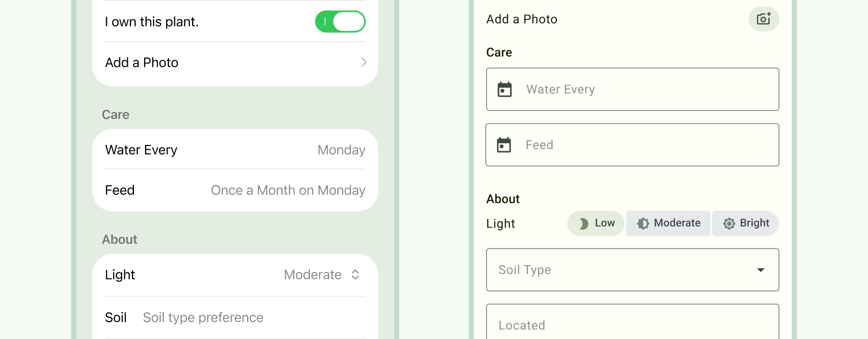Select the Bright light option

tap(745, 223)
